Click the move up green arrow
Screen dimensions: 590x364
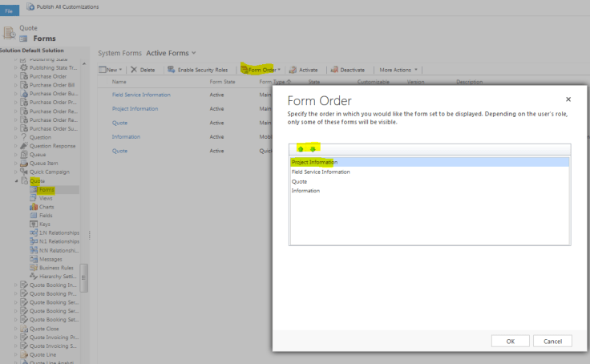click(x=301, y=148)
